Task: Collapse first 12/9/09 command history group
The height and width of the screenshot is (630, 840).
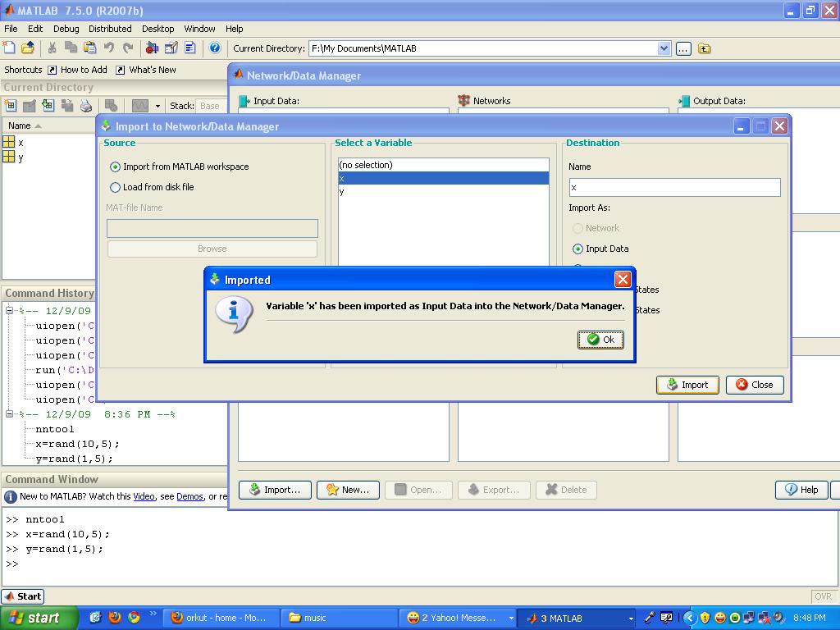Action: coord(9,310)
